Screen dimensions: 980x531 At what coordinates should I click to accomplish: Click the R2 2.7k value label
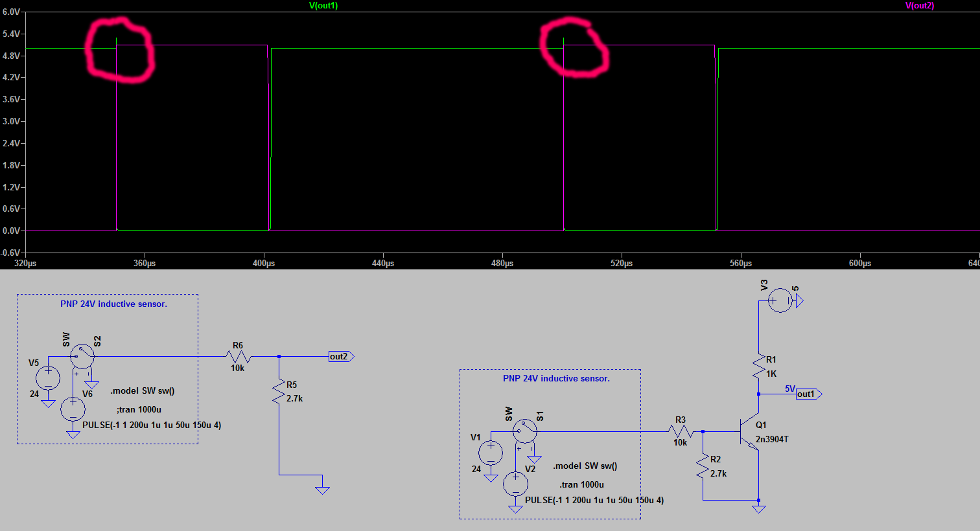[x=718, y=473]
